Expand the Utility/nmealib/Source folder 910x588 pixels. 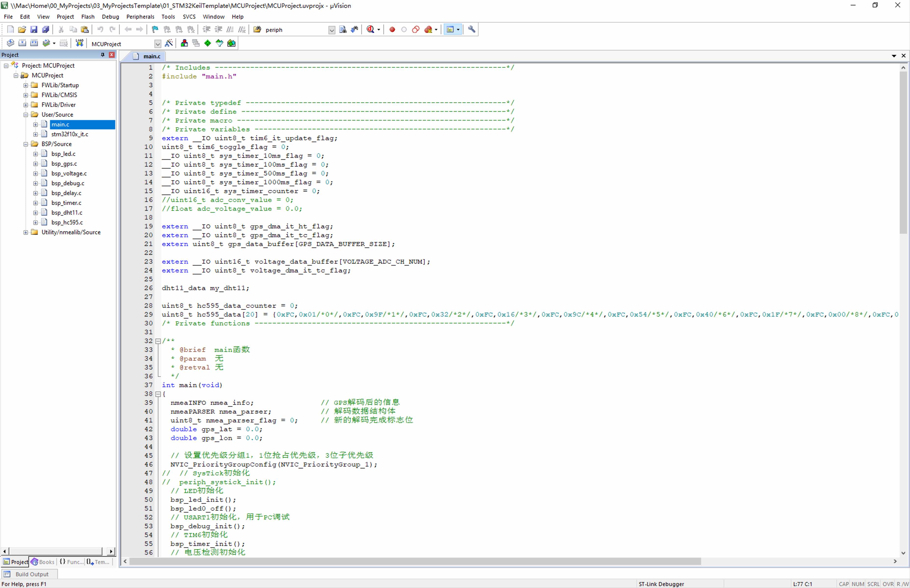(25, 232)
